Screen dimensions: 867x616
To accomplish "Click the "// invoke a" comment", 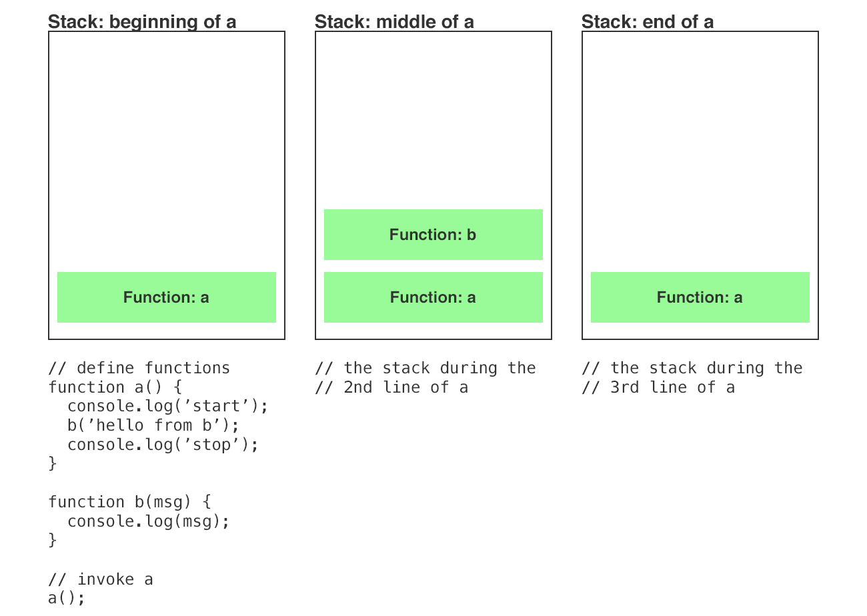I will pyautogui.click(x=101, y=579).
